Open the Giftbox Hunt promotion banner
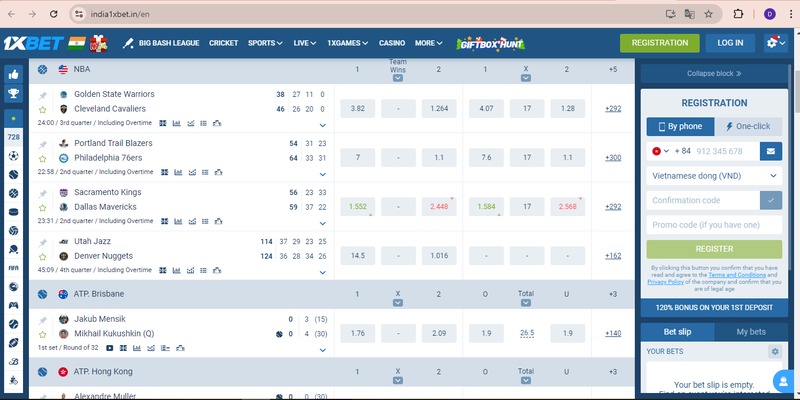Screen dimensions: 800x400 [x=490, y=43]
